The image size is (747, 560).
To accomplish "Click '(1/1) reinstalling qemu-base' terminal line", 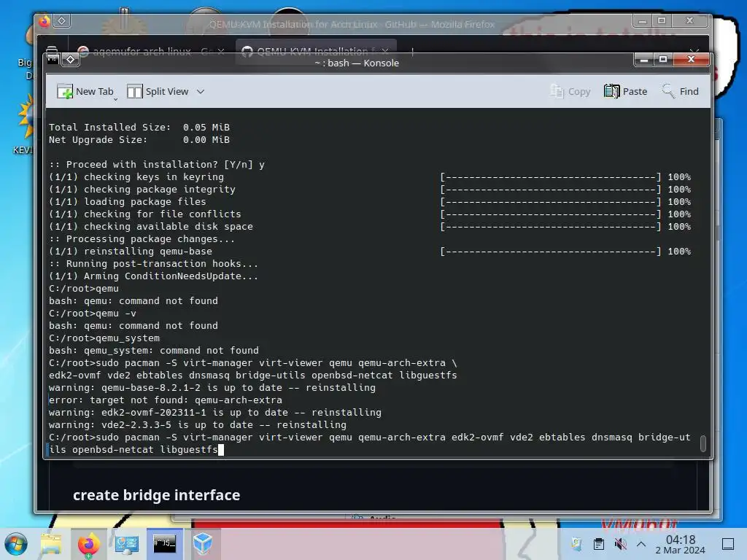I will 131,251.
